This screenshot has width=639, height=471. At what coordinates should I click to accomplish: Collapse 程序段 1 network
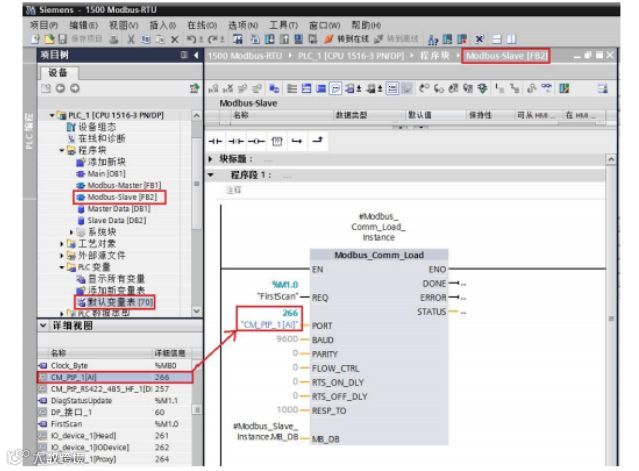(x=211, y=175)
